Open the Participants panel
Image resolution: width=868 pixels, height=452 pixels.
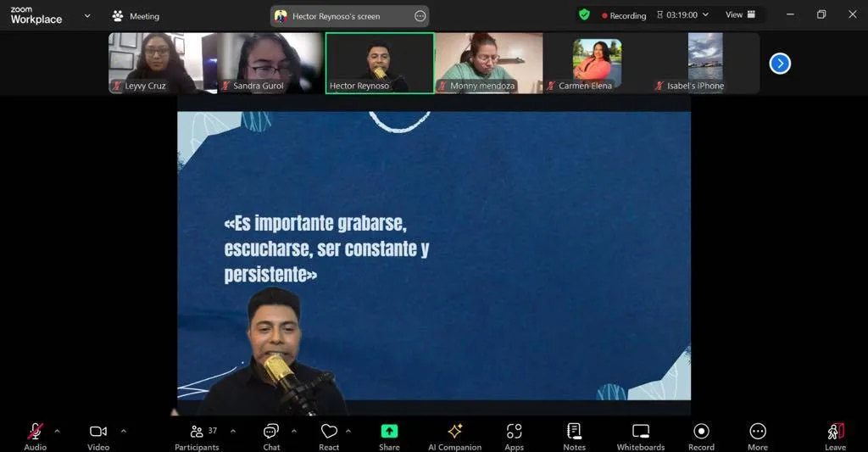click(x=197, y=437)
